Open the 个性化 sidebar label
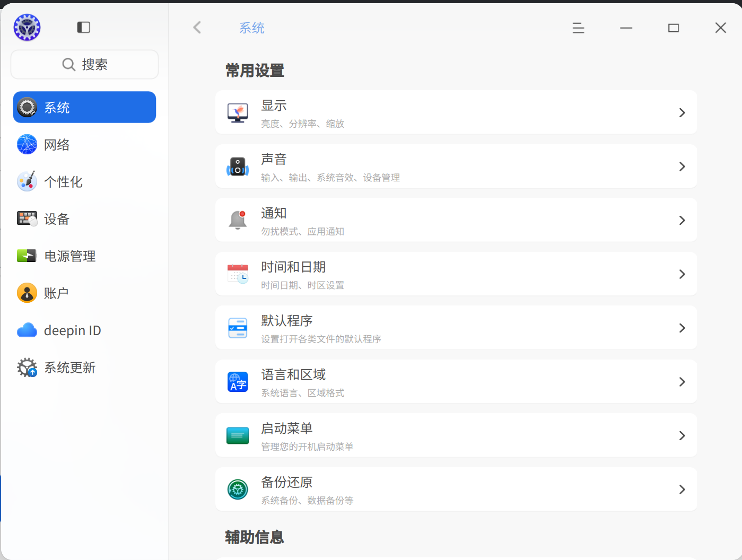 coord(63,182)
